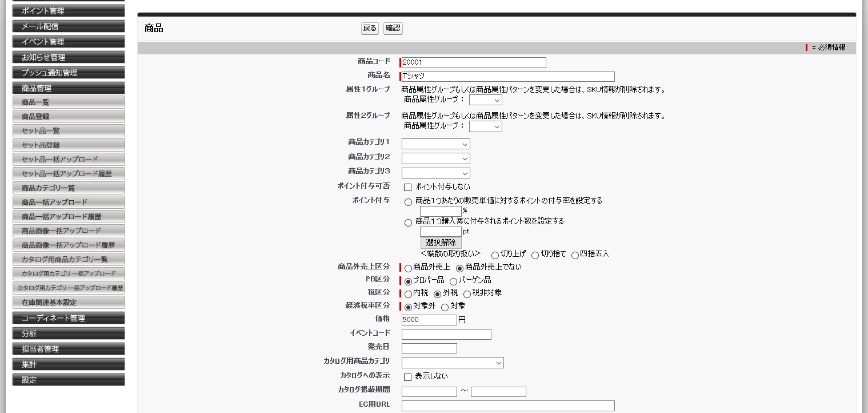Open the 設定 menu at the bottom

(x=68, y=379)
